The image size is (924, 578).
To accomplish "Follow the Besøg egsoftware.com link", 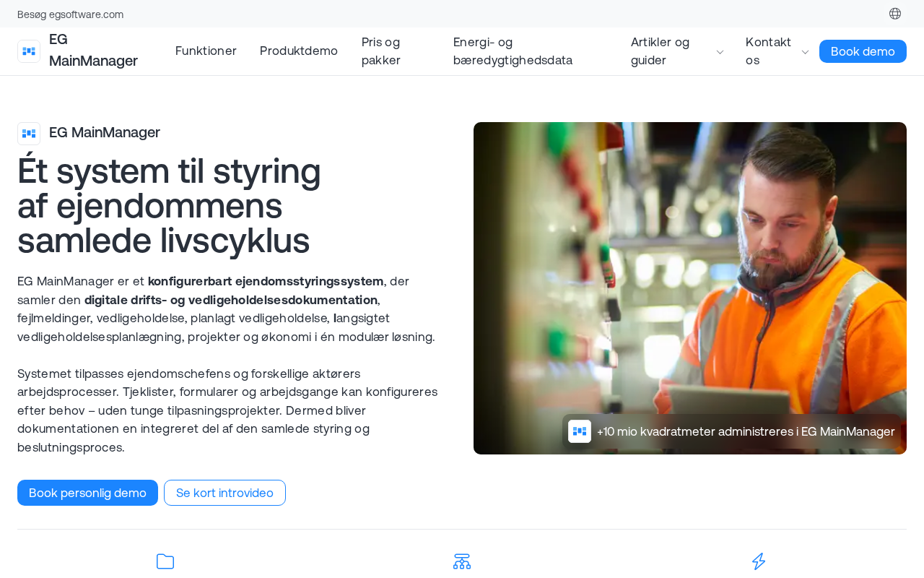I will tap(70, 14).
